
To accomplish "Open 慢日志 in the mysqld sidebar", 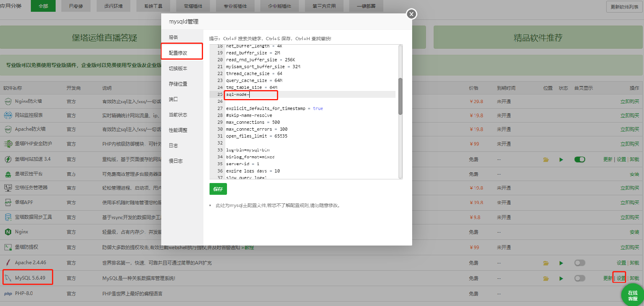I will 176,161.
